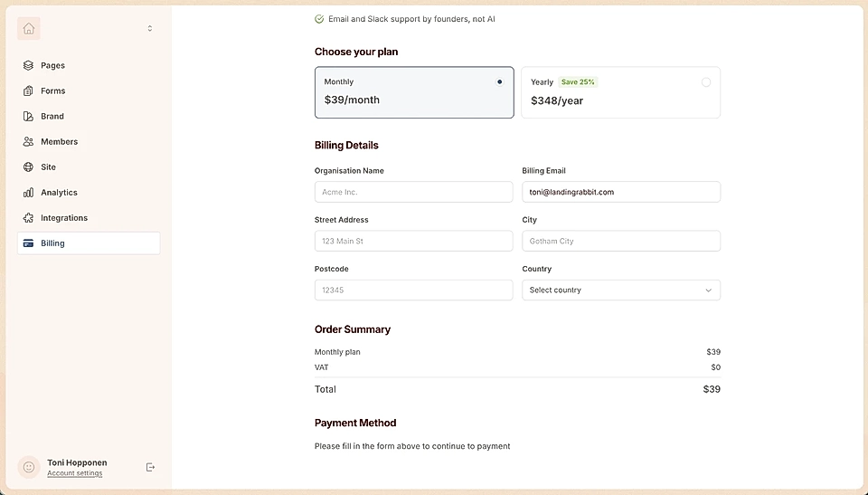Screen dimensions: 868x495
Task: Click the Analytics bar chart icon
Action: click(28, 193)
